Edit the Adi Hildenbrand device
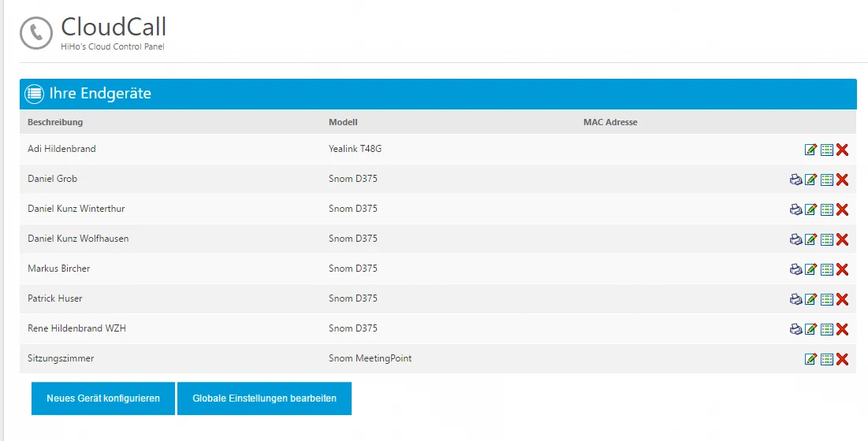Screen dimensions: 868x441 [x=810, y=150]
